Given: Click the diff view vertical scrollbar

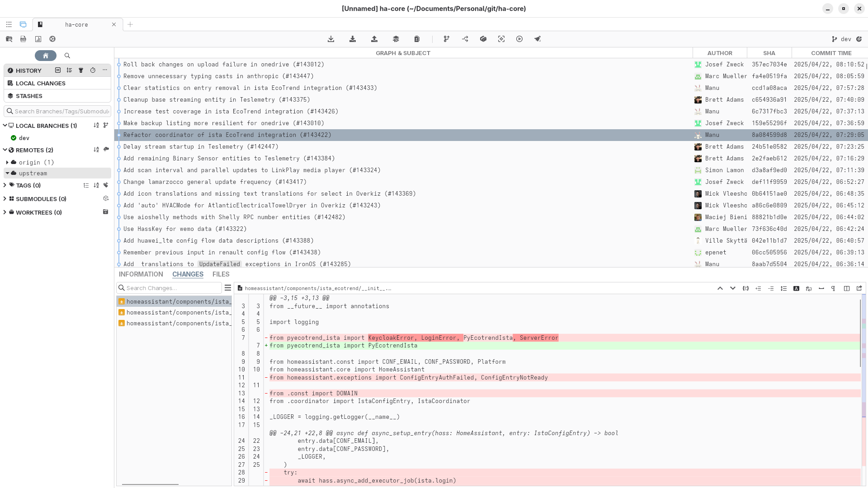Looking at the screenshot, I should point(860,333).
